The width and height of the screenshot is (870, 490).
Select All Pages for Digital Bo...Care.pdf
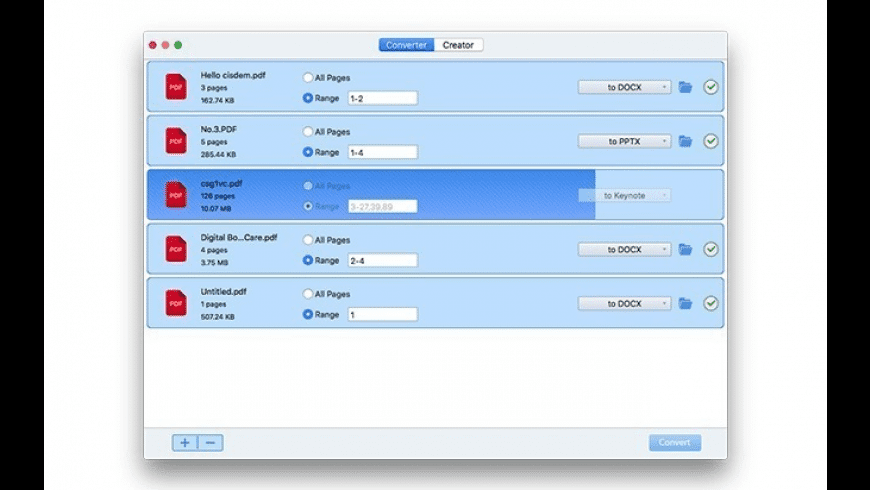[308, 240]
